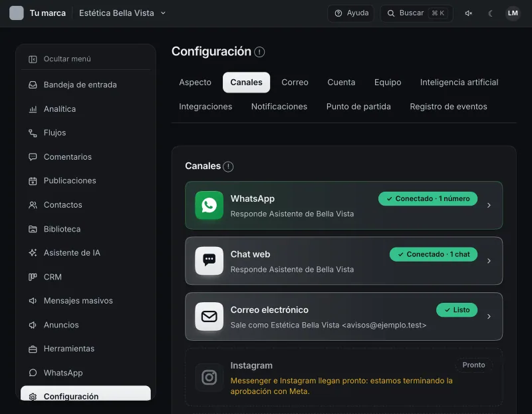
Task: Open sidebar WhatsApp chat icon
Action: coord(33,373)
